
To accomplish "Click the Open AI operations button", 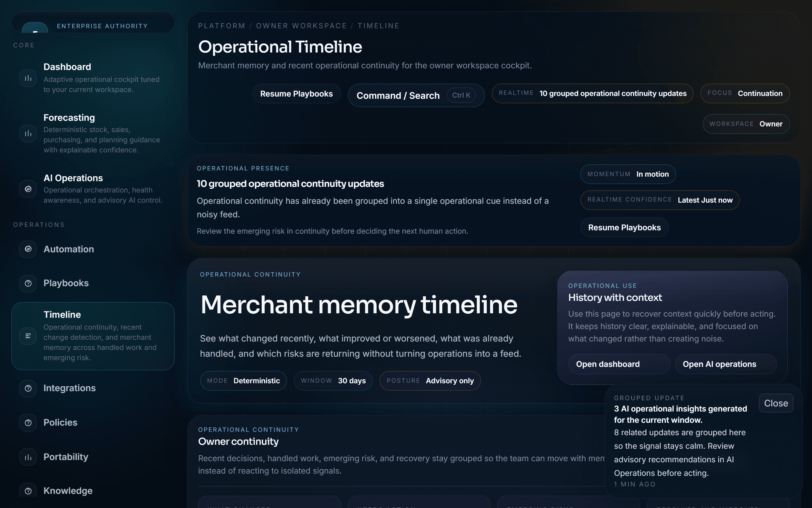I will 725,364.
